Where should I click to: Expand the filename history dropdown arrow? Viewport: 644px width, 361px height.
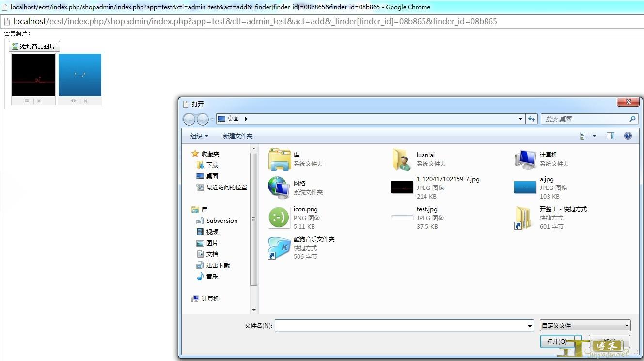click(530, 326)
